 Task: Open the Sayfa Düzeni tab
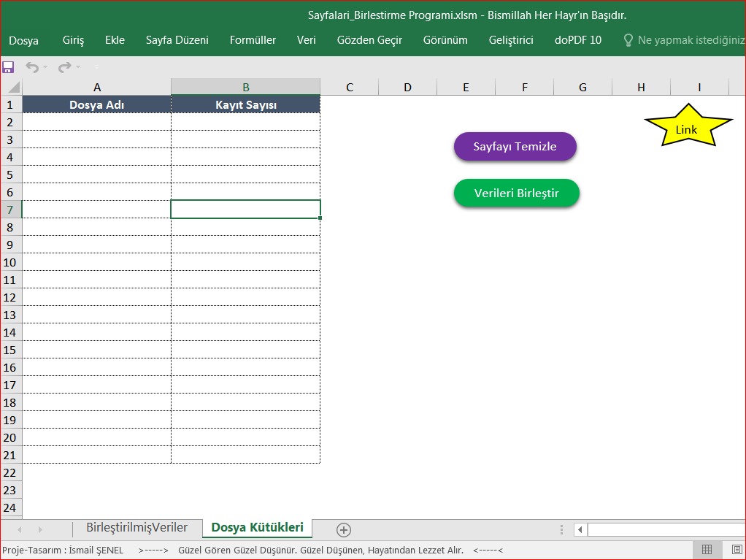point(177,40)
